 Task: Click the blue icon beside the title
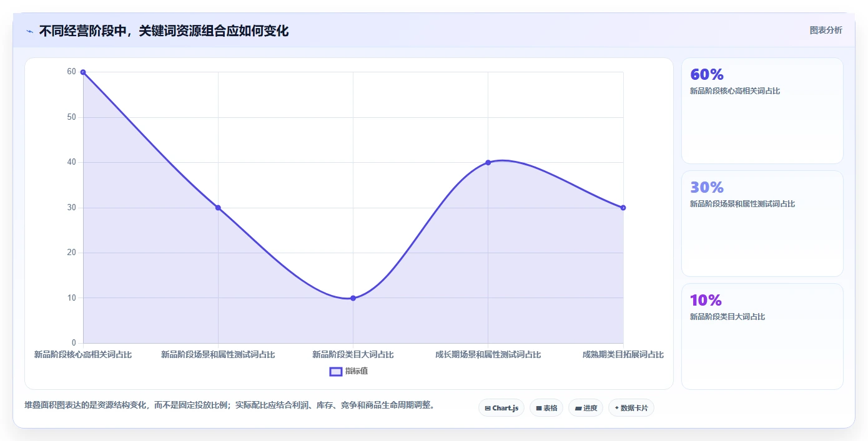click(29, 31)
